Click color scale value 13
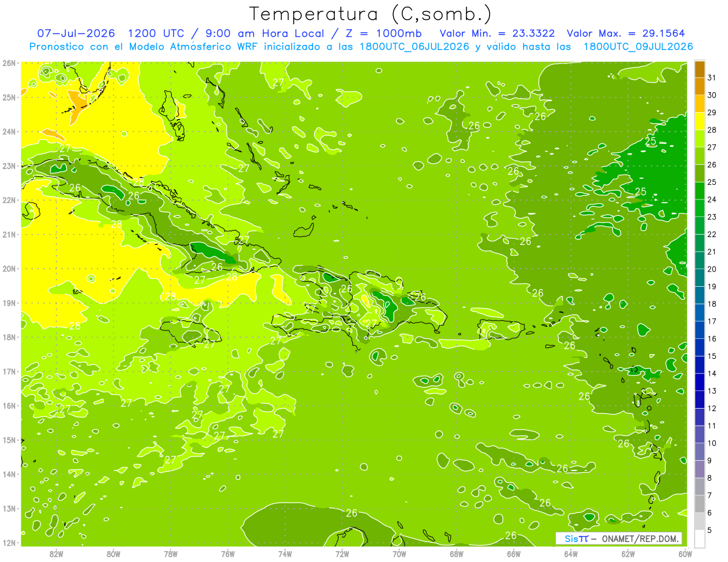This screenshot has width=728, height=562. pyautogui.click(x=712, y=391)
